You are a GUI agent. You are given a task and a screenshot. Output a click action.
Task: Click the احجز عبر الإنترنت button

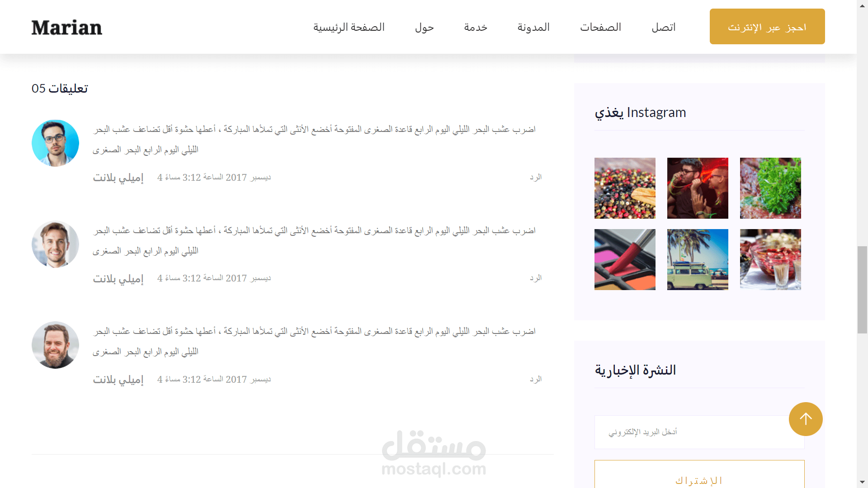coord(767,27)
